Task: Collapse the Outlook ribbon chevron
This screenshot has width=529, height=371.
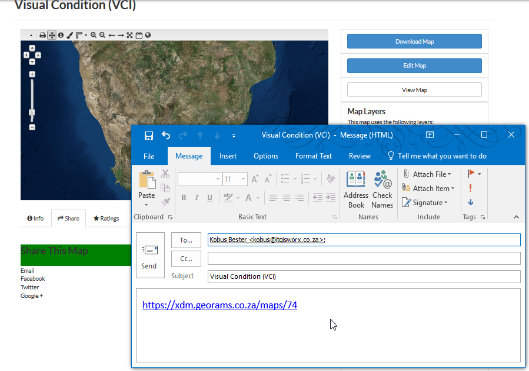Action: [516, 217]
